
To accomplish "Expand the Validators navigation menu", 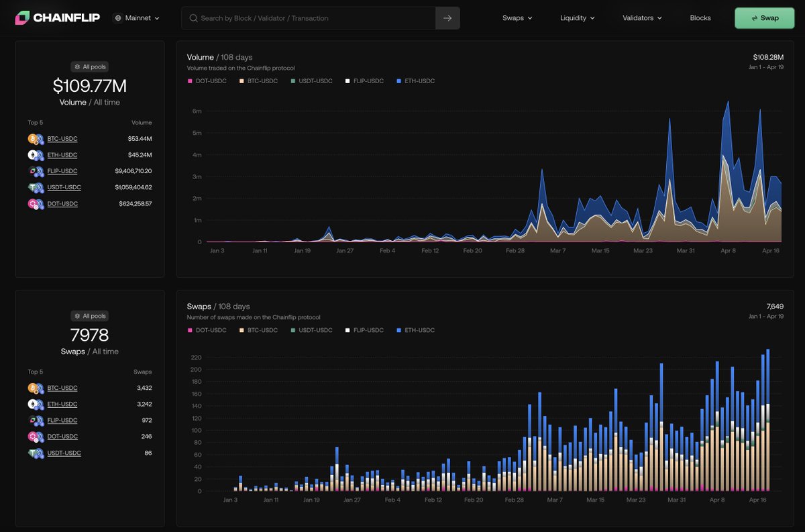I will (x=642, y=18).
